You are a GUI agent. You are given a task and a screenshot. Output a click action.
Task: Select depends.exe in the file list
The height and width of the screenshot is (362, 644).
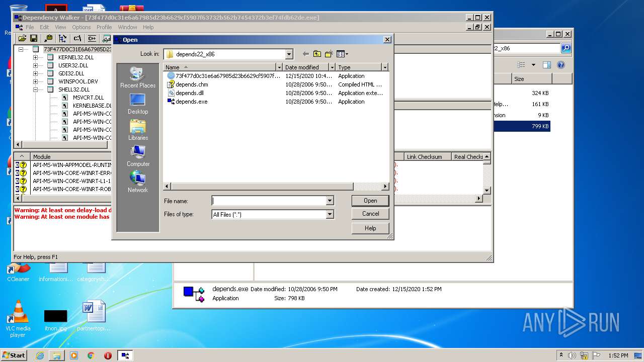point(191,102)
